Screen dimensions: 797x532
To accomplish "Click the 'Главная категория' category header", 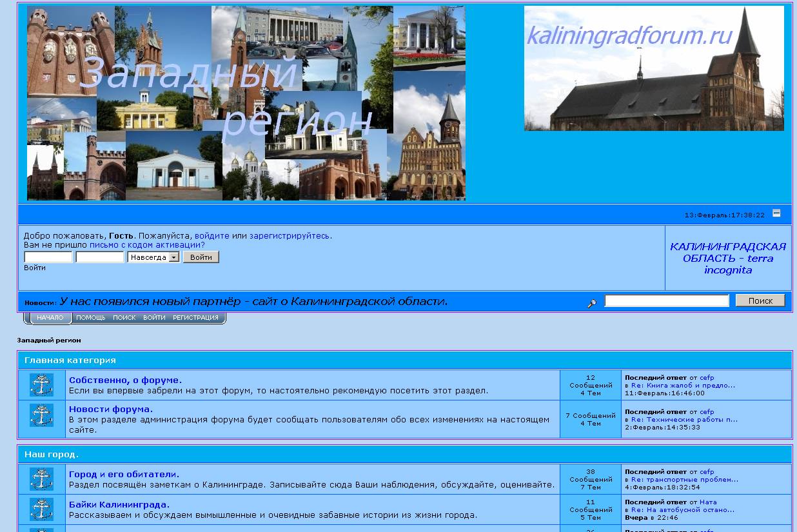I will [x=70, y=360].
